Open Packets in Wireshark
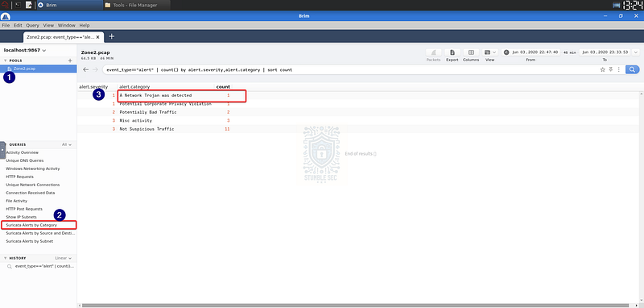Viewport: 644px width, 308px height. coord(433,52)
